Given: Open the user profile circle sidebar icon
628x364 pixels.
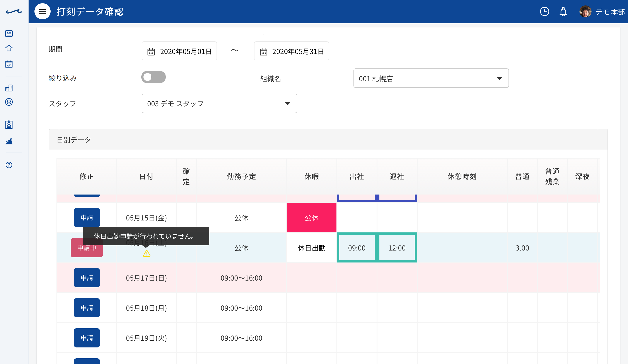Looking at the screenshot, I should point(9,102).
